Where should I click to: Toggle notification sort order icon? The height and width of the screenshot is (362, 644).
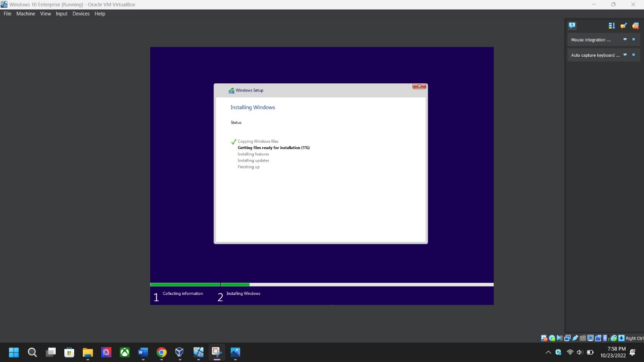point(612,26)
